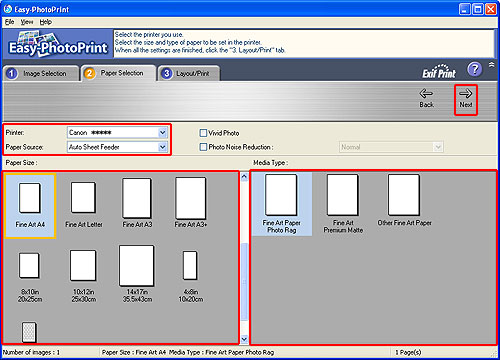
Task: Collapse the guide panel with double-chevron
Action: coord(492,65)
